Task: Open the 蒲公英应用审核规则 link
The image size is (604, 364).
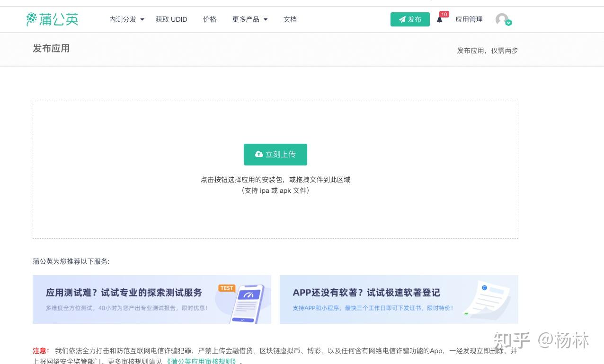Action: point(201,361)
